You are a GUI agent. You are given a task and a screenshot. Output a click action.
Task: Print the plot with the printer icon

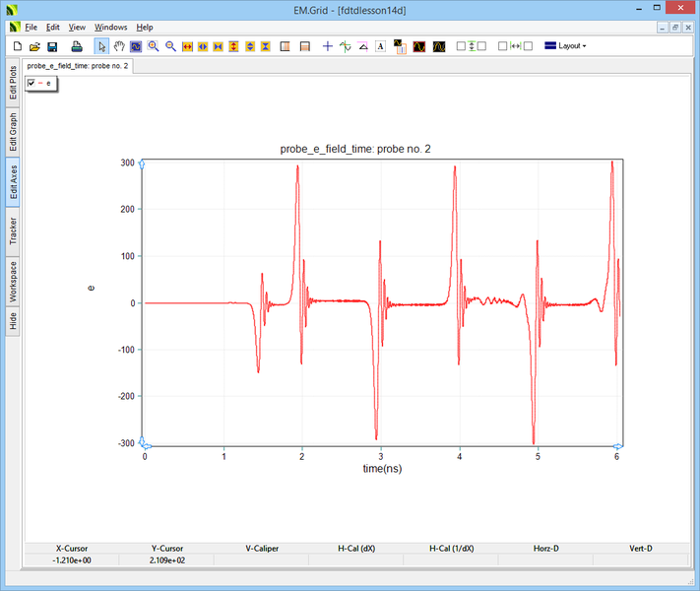pos(77,46)
